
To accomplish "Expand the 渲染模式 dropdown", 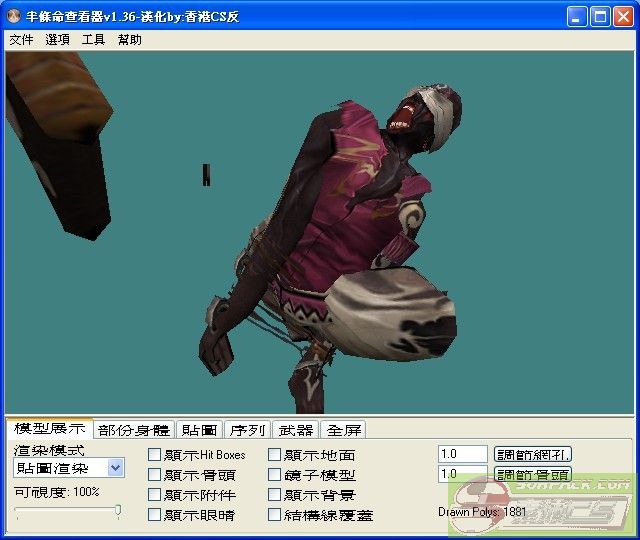I will point(115,468).
